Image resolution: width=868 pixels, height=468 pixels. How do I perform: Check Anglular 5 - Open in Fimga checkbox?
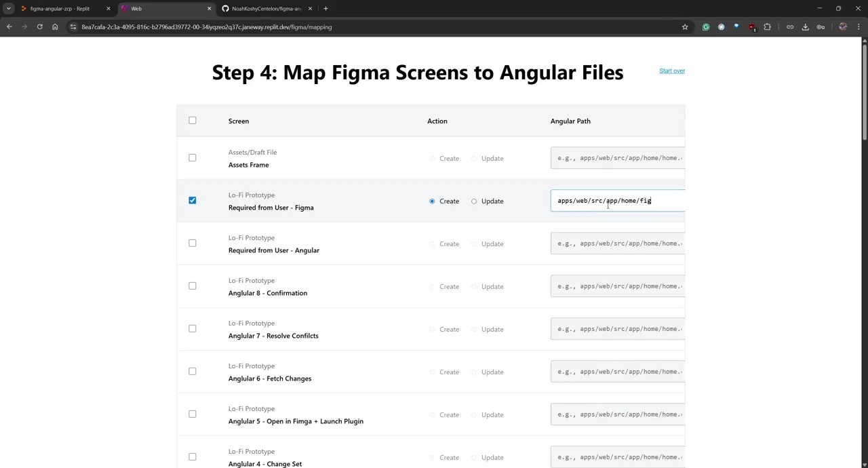click(x=193, y=414)
